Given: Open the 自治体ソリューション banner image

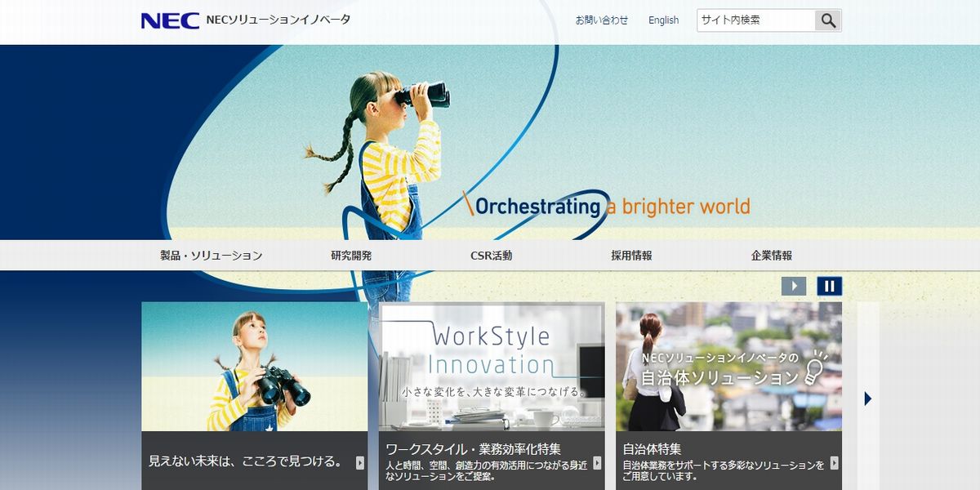Looking at the screenshot, I should (x=728, y=367).
